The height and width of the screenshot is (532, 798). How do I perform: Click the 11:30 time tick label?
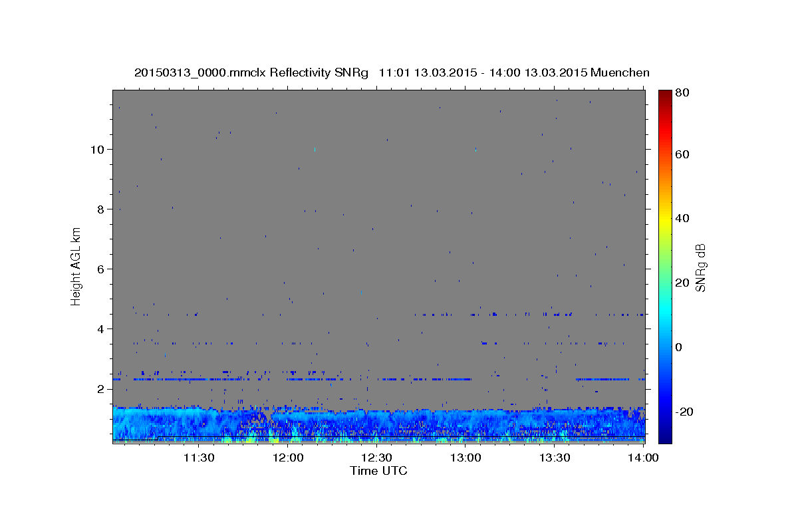click(x=198, y=458)
